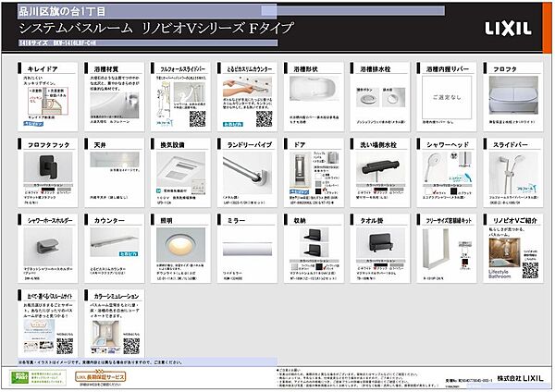Click the QR code in the バスルームサイト card
The image size is (555, 392).
[x=65, y=346]
